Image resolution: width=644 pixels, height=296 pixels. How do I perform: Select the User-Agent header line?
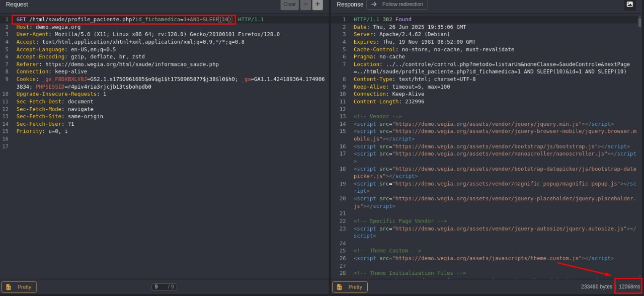click(148, 34)
